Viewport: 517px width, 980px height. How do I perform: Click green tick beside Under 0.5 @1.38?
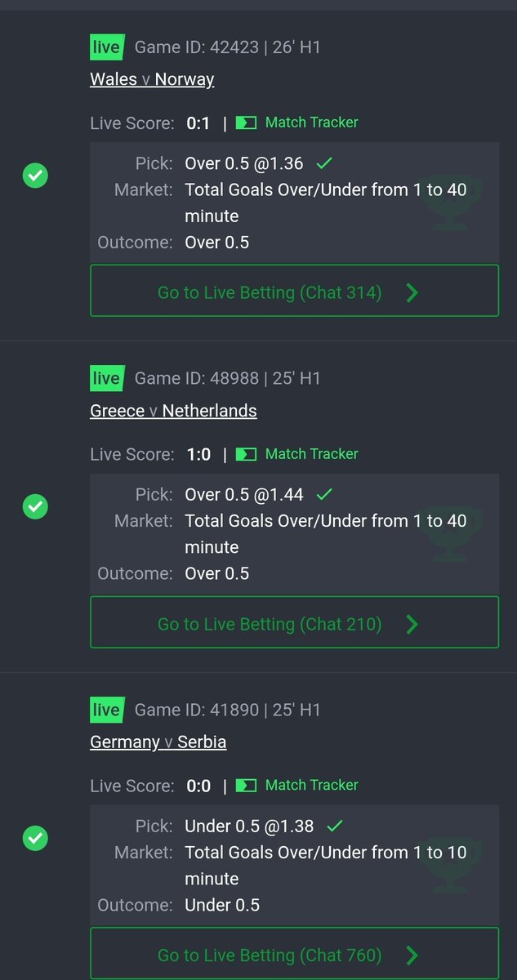tap(335, 826)
